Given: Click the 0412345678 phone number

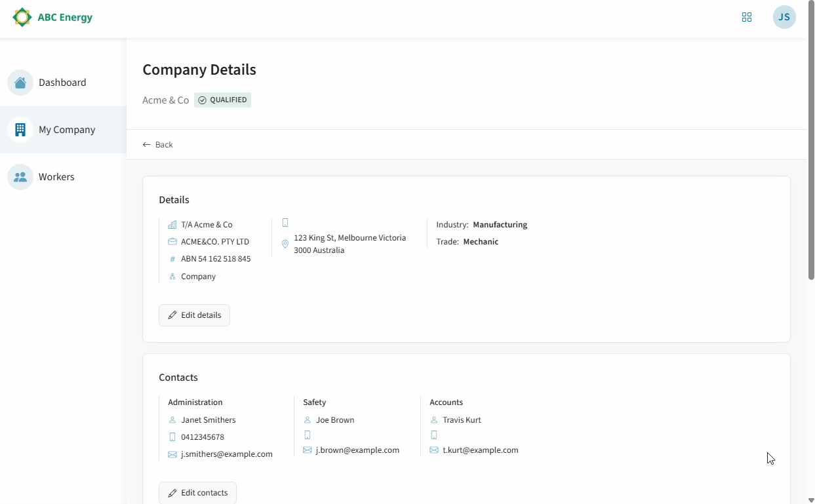Looking at the screenshot, I should [x=203, y=437].
